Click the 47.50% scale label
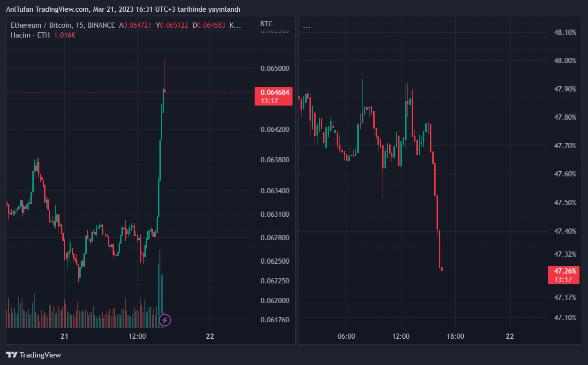Screen dimensions: 588x365 (565, 203)
